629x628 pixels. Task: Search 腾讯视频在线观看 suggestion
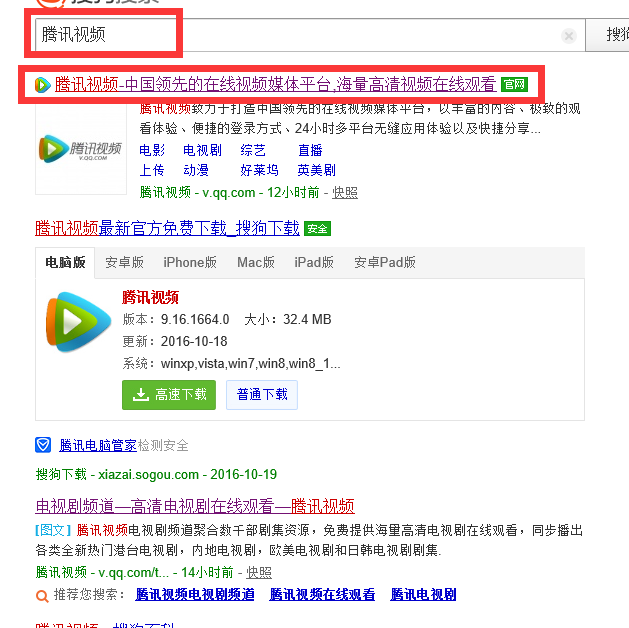click(322, 595)
